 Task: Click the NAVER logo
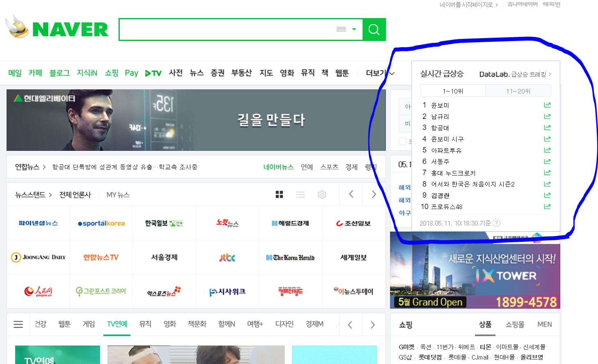70,29
